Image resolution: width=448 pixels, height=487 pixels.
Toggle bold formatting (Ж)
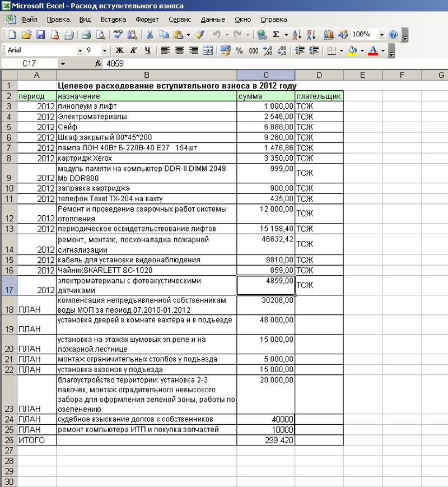pos(119,50)
